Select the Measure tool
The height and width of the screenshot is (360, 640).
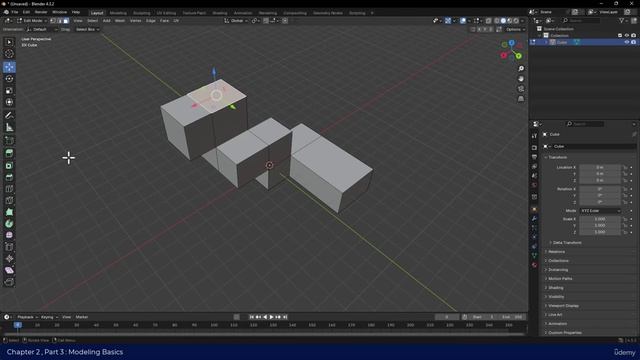click(9, 128)
